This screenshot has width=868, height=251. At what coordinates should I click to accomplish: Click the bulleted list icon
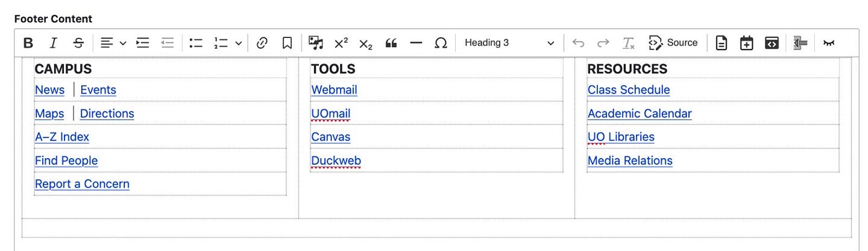click(196, 43)
